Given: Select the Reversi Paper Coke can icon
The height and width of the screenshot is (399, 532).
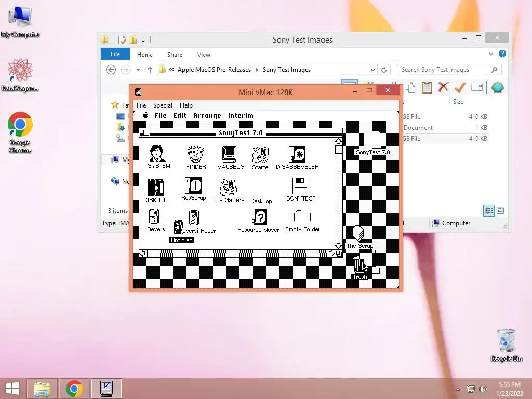Looking at the screenshot, I should pos(194,218).
